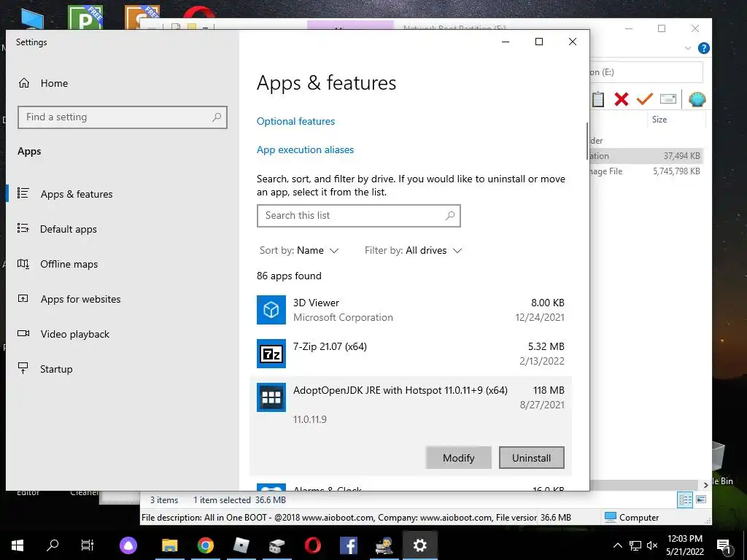Select the 3D Viewer entry name

click(x=316, y=303)
